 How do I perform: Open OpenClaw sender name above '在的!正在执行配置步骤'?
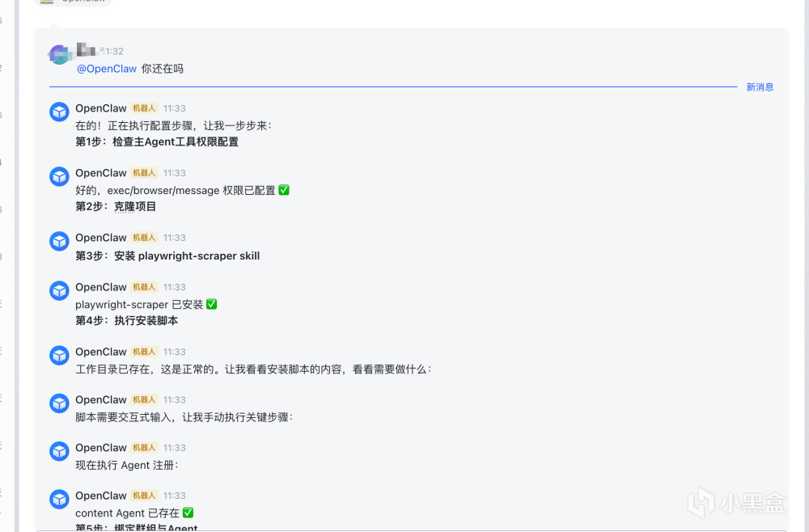pos(101,108)
